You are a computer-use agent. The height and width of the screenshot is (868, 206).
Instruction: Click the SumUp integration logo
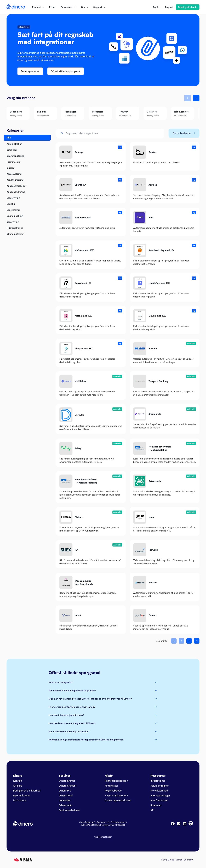point(66,152)
